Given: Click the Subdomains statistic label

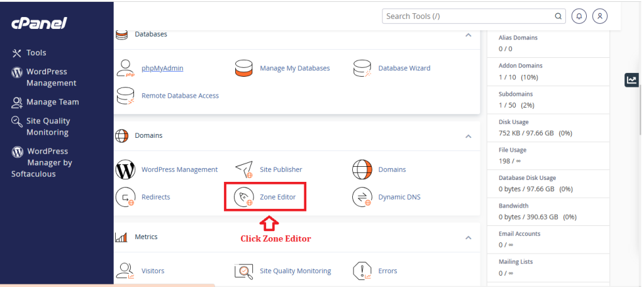Looking at the screenshot, I should [x=516, y=94].
